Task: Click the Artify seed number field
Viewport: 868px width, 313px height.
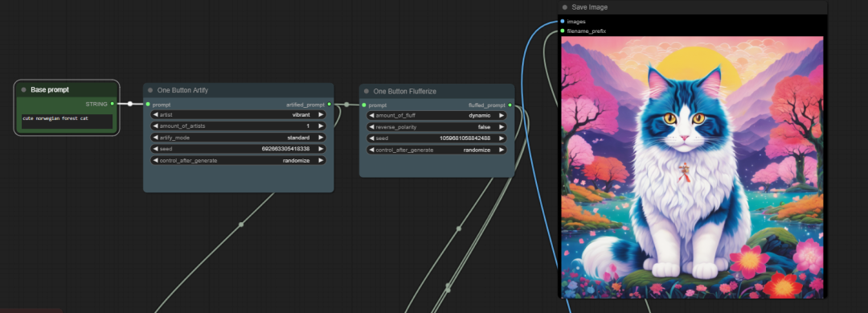Action: tap(238, 149)
